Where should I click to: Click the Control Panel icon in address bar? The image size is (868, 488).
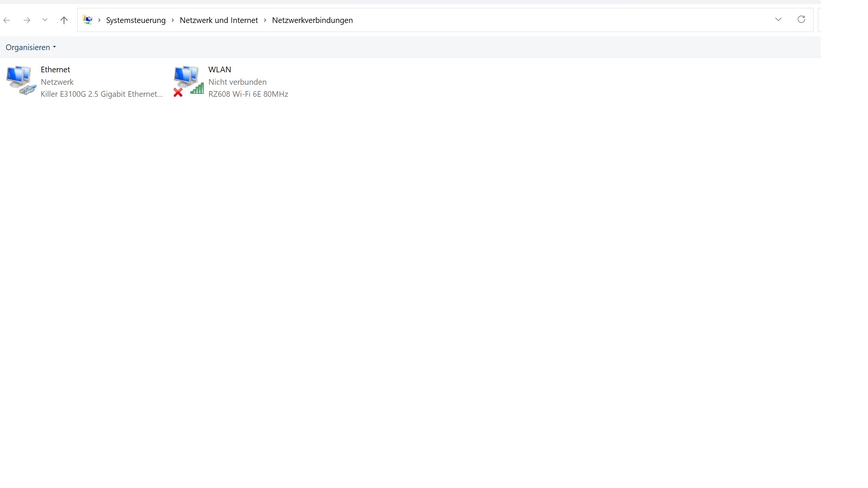point(87,20)
